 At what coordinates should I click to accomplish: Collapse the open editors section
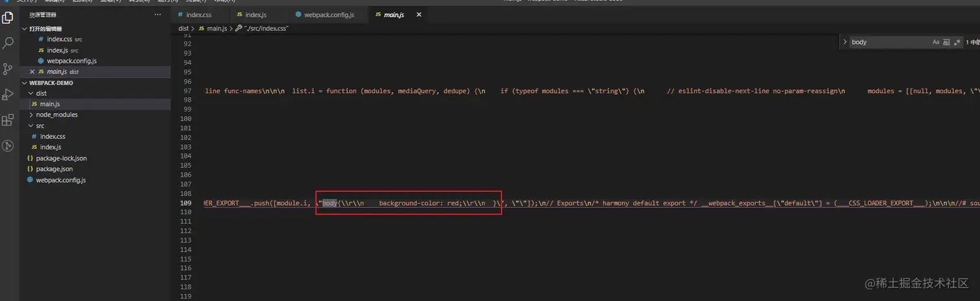(x=25, y=28)
